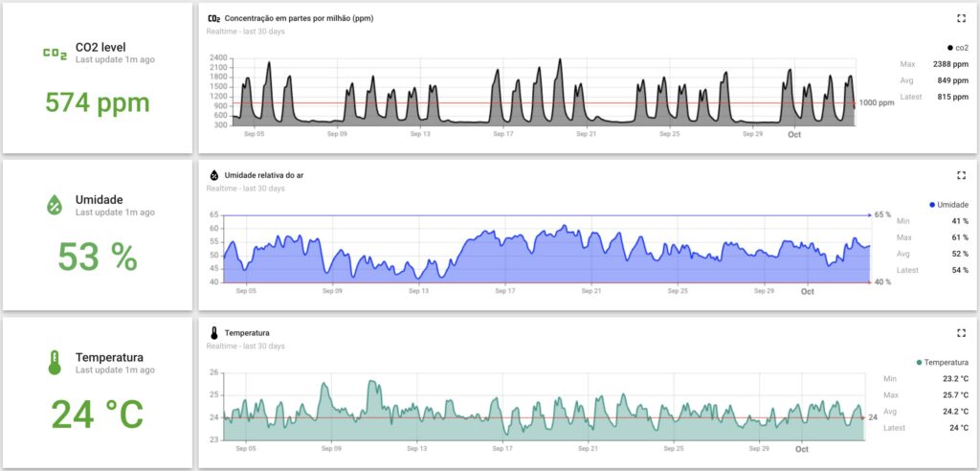
Task: Click the green thermometer icon in Temperatura card
Action: (x=55, y=363)
